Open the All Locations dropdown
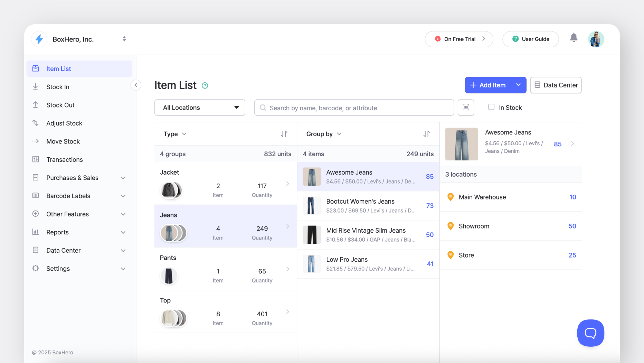The width and height of the screenshot is (644, 363). pyautogui.click(x=200, y=108)
